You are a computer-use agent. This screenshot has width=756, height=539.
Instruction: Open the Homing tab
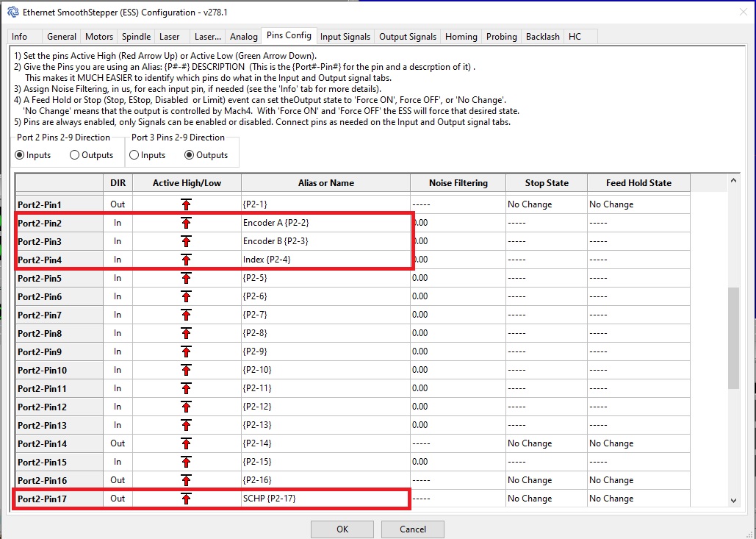coord(461,37)
